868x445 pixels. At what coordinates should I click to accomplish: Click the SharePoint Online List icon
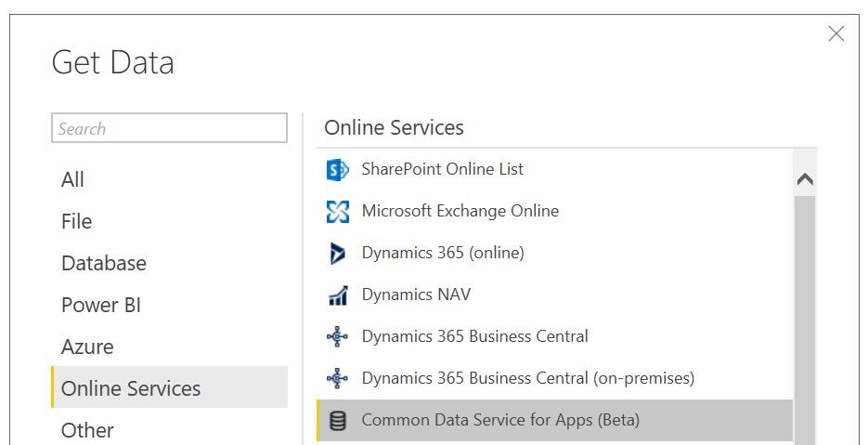pos(338,170)
